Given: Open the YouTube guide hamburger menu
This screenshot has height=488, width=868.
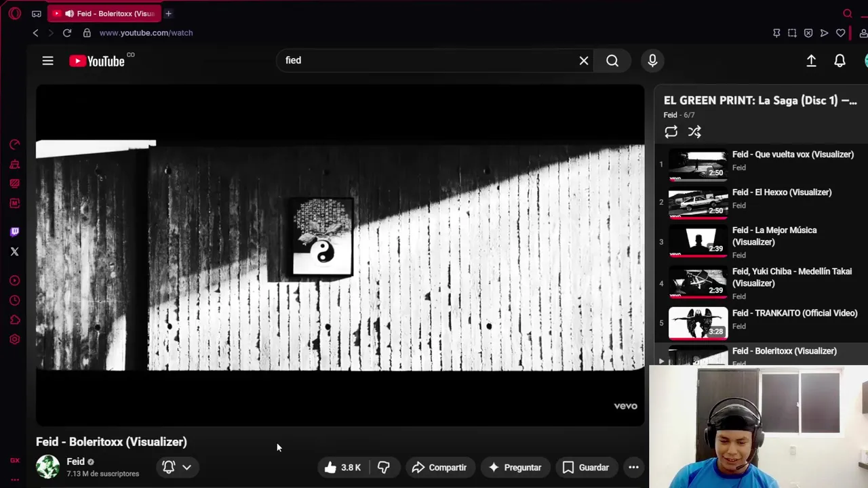Looking at the screenshot, I should click(x=47, y=61).
